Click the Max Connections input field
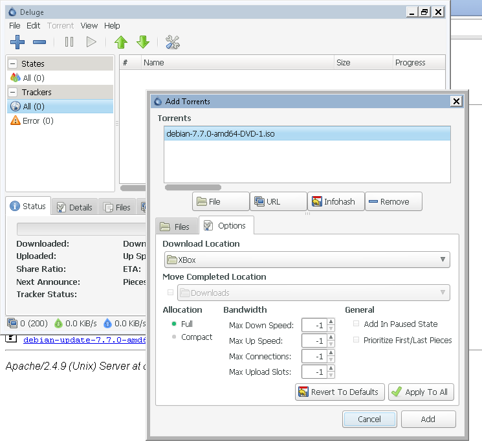 (314, 356)
